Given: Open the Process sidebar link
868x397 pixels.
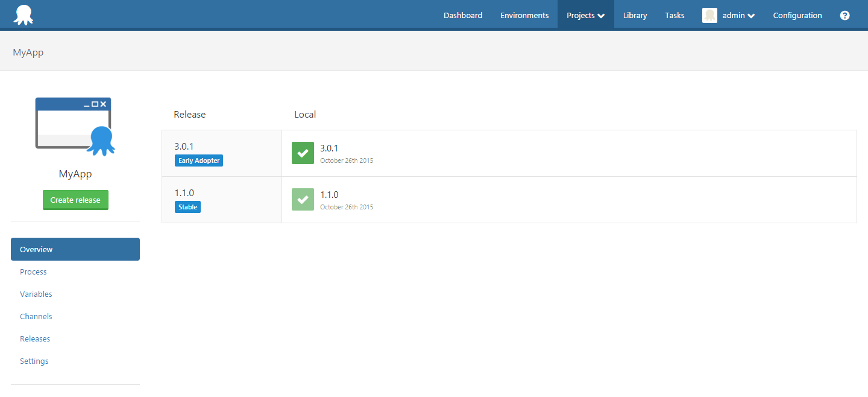Looking at the screenshot, I should 33,272.
